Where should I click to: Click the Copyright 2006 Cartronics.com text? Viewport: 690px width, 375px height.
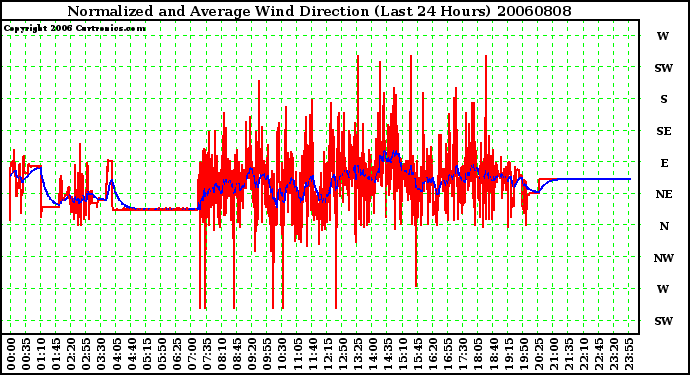tap(75, 29)
